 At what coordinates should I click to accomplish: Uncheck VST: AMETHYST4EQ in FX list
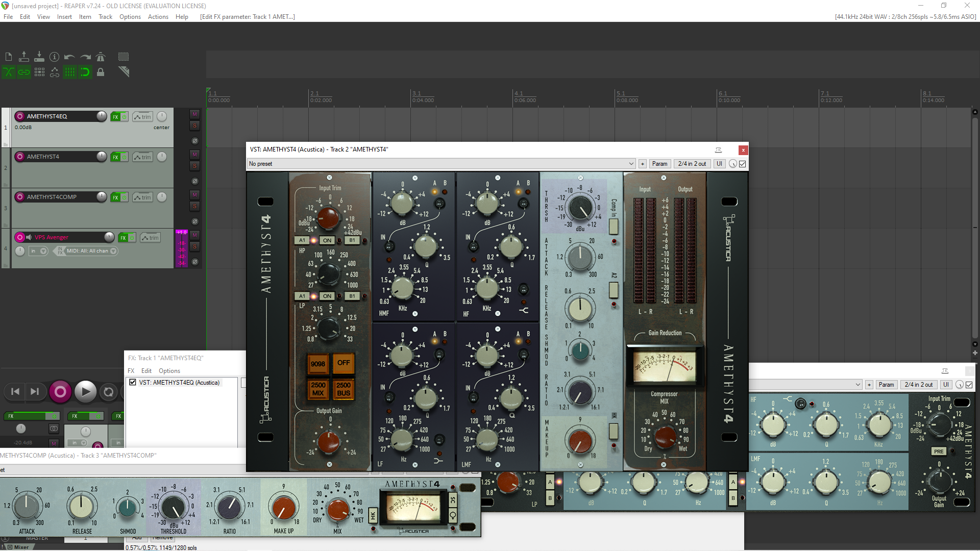(133, 382)
